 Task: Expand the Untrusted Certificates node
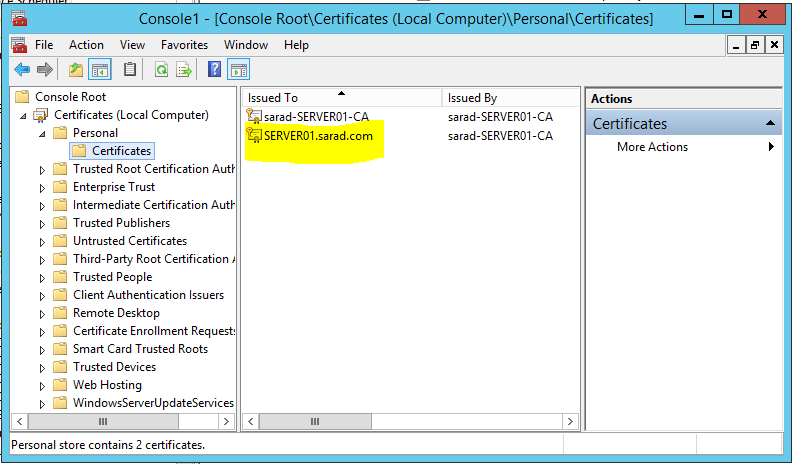43,242
